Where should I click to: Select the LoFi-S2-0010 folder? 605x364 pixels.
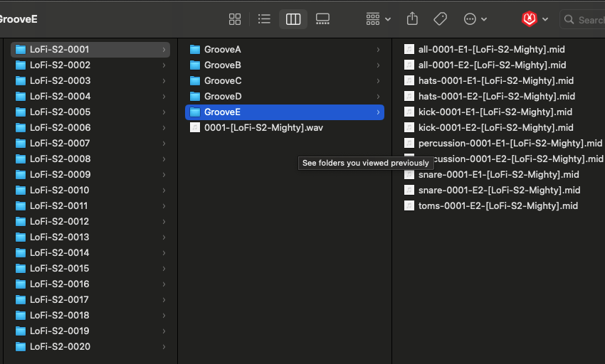(60, 190)
